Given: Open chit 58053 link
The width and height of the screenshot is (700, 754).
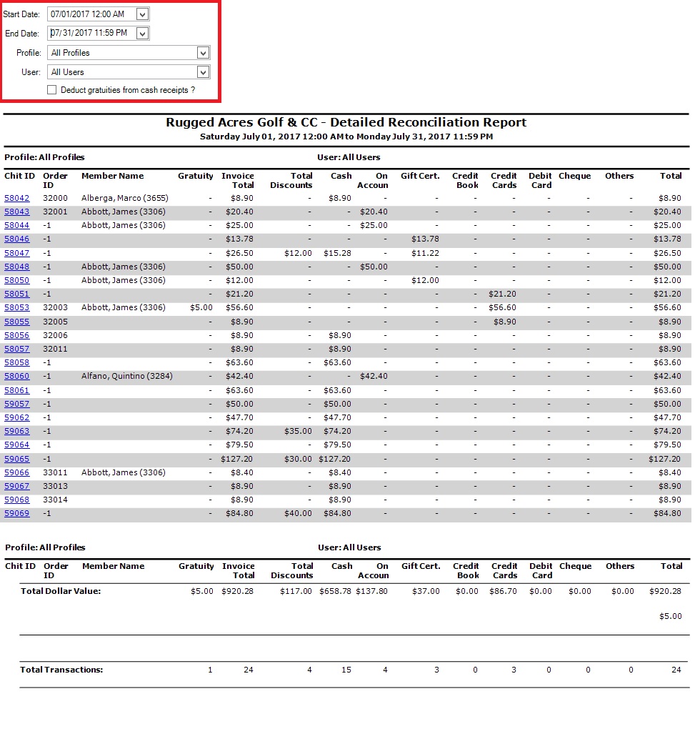Looking at the screenshot, I should 17,308.
